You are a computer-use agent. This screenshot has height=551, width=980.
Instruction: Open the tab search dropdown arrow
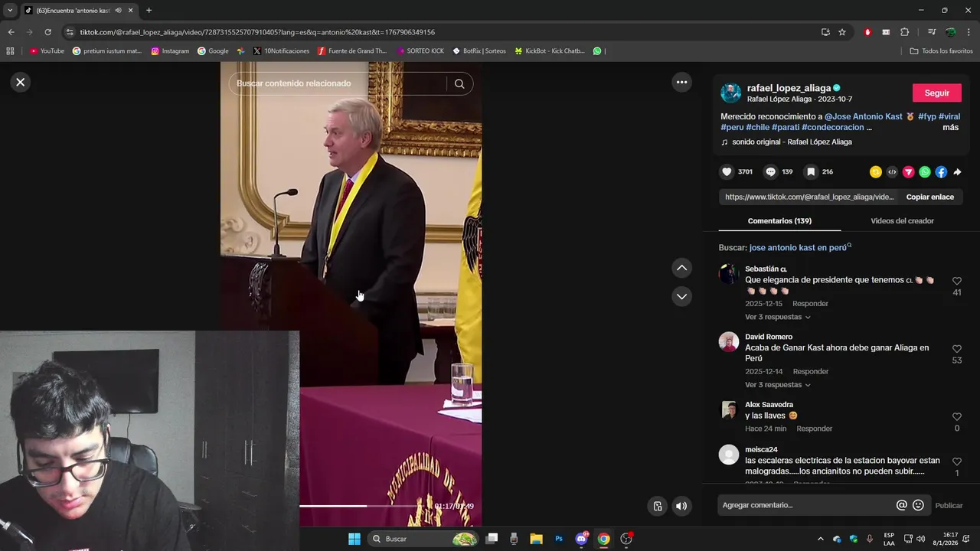(x=10, y=10)
